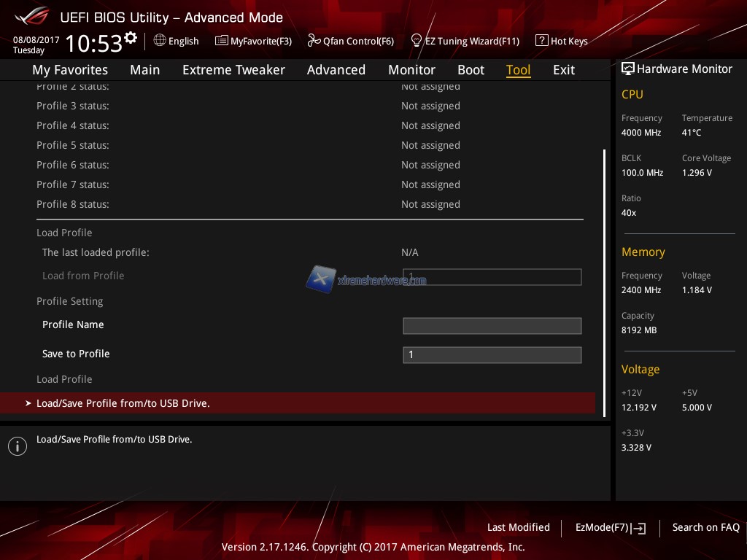Image resolution: width=747 pixels, height=560 pixels.
Task: Switch to the Advanced tab
Action: click(x=336, y=70)
